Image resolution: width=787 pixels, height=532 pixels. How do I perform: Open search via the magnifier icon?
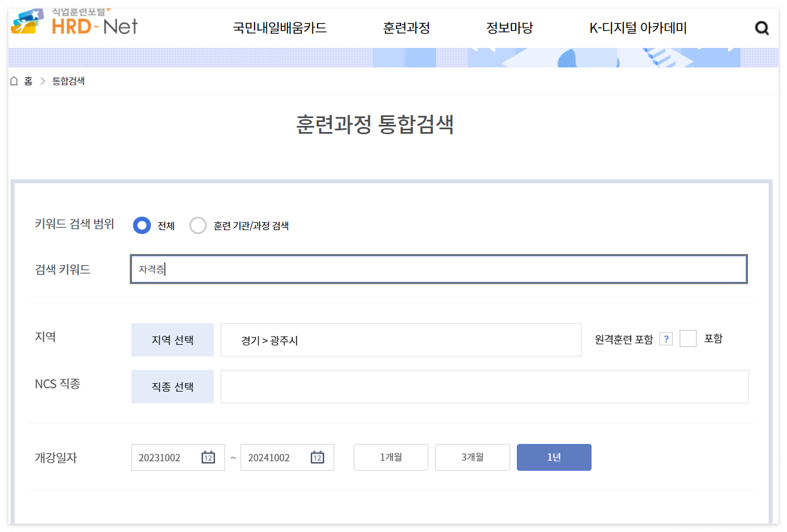point(761,28)
